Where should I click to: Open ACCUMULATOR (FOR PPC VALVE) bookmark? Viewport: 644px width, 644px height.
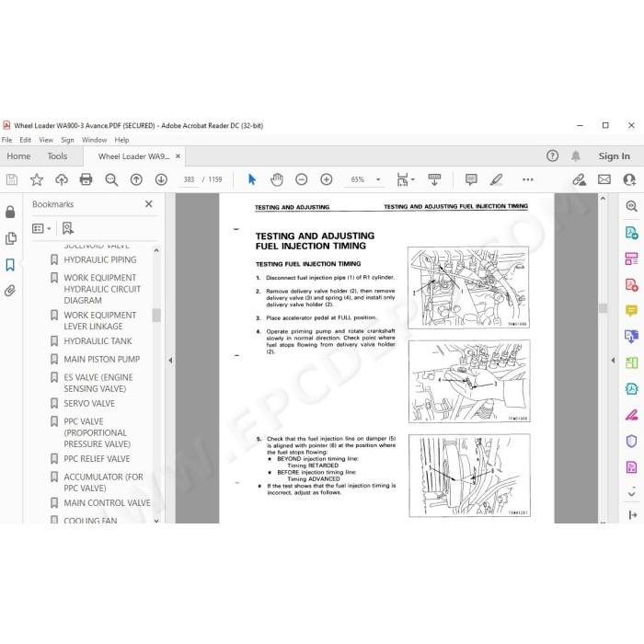point(103,483)
